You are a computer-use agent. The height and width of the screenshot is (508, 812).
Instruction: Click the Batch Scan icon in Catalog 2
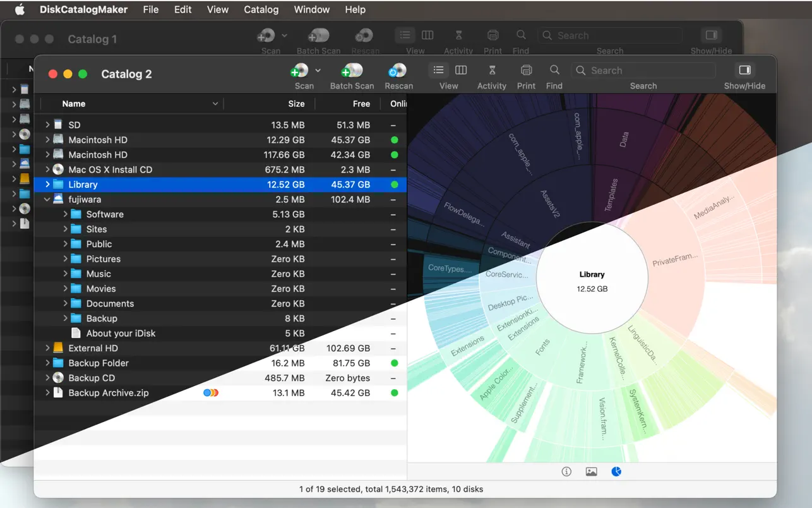coord(352,70)
